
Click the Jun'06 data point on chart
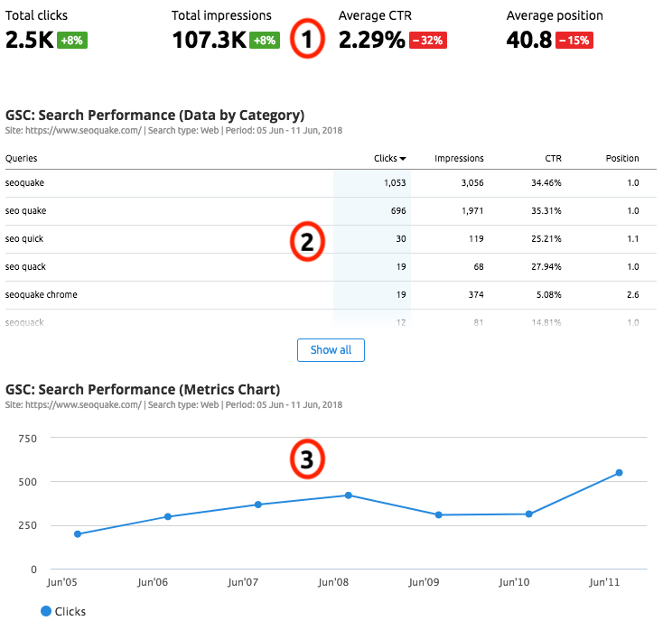(168, 516)
